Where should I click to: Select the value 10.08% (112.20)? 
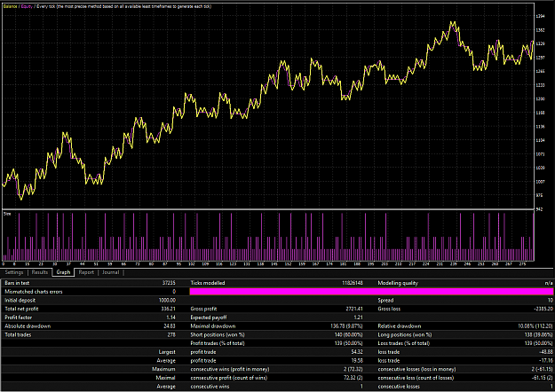pyautogui.click(x=535, y=325)
